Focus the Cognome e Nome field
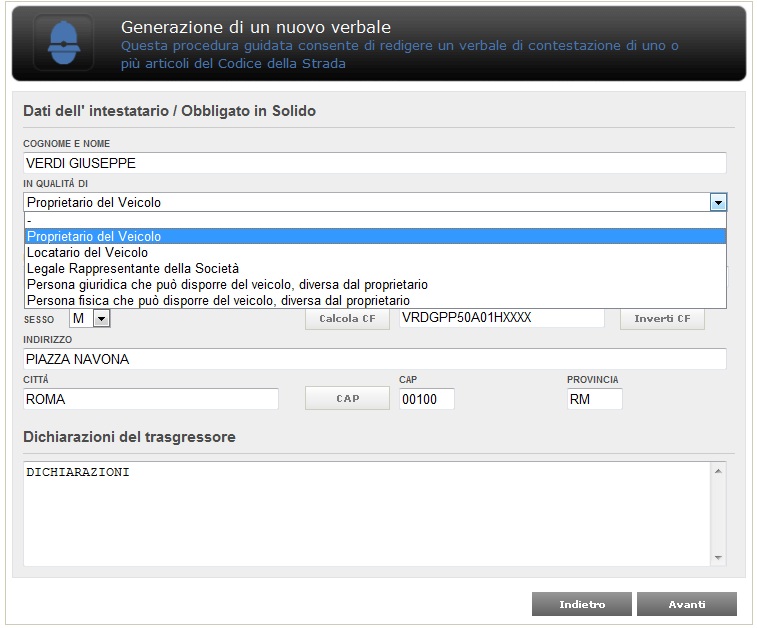 [375, 163]
